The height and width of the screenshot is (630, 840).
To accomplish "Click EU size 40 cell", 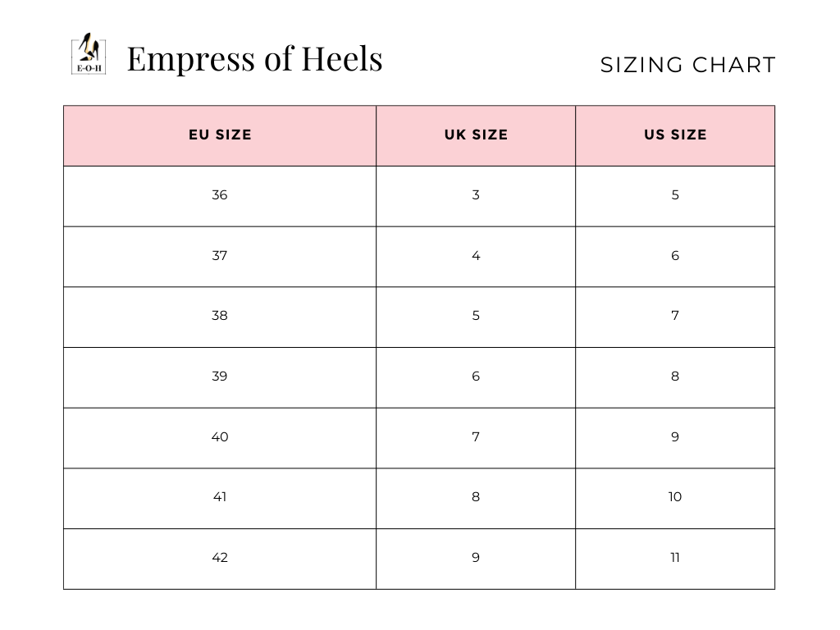I will click(x=220, y=437).
